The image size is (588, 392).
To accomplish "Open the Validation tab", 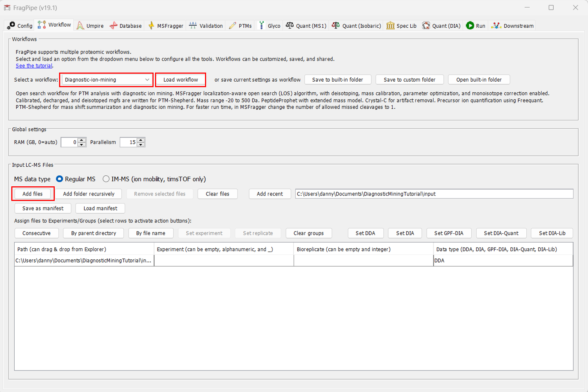I will point(206,26).
